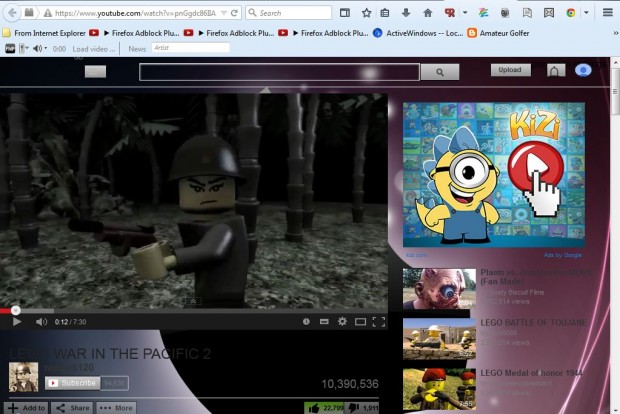
Task: Subscribe to the channel
Action: [72, 383]
